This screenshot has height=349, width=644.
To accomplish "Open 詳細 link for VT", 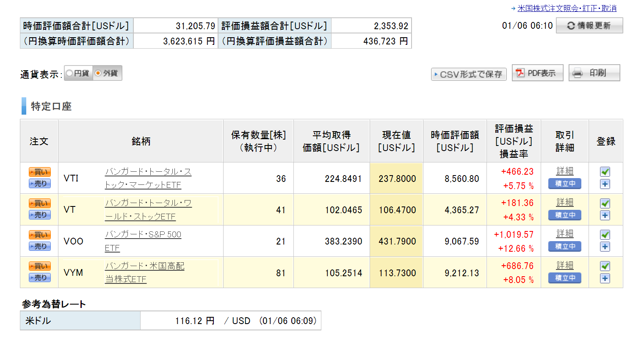I will tap(565, 202).
